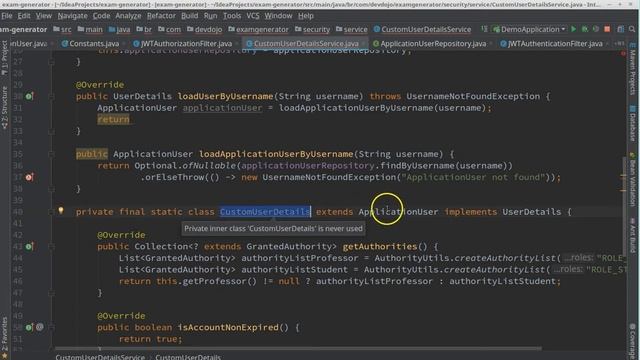Open the Edit menu
This screenshot has width=640, height=360.
[24, 16]
